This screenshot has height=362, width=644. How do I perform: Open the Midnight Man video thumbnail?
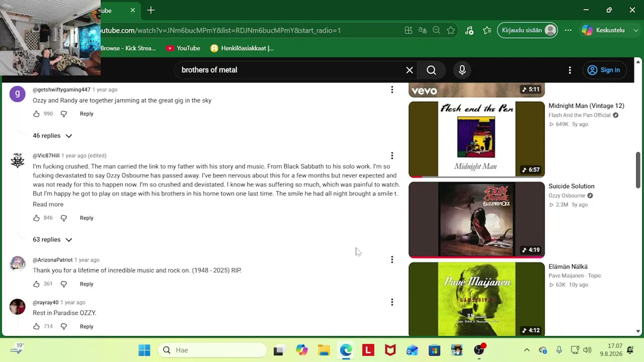coord(476,139)
